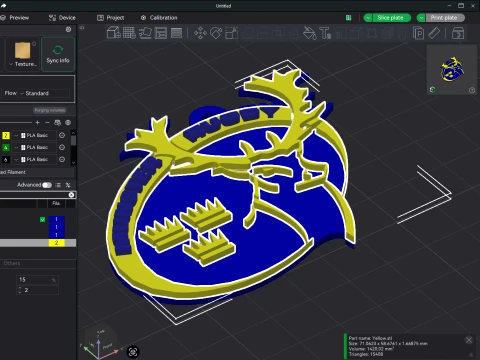Click green filament 4 color swatch
The width and height of the screenshot is (480, 360).
tap(6, 147)
